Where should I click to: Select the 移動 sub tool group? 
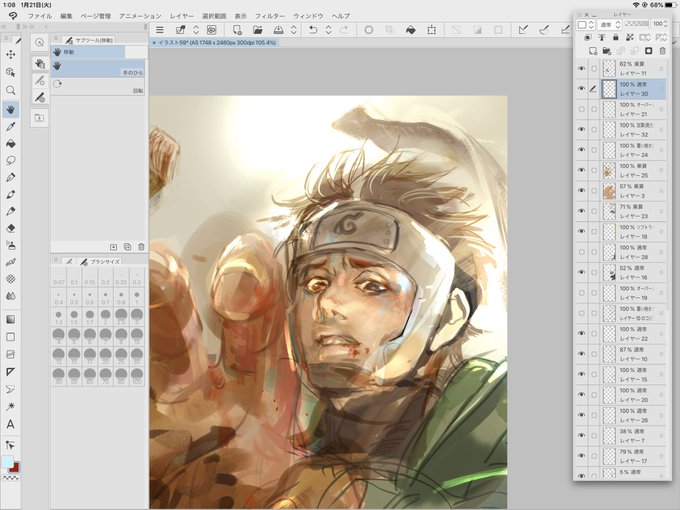[88, 52]
